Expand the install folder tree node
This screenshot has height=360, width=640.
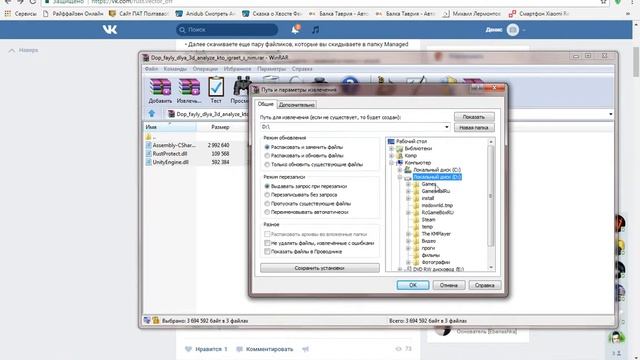click(408, 198)
